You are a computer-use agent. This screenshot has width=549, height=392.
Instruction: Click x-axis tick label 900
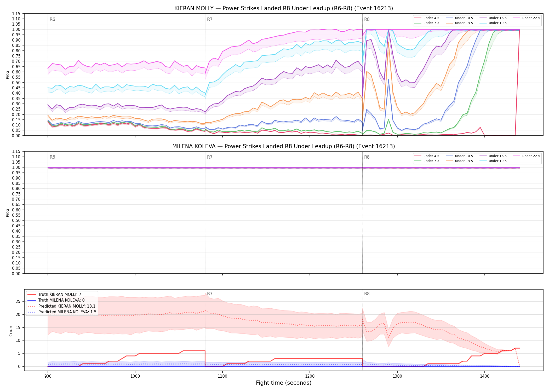(x=48, y=376)
